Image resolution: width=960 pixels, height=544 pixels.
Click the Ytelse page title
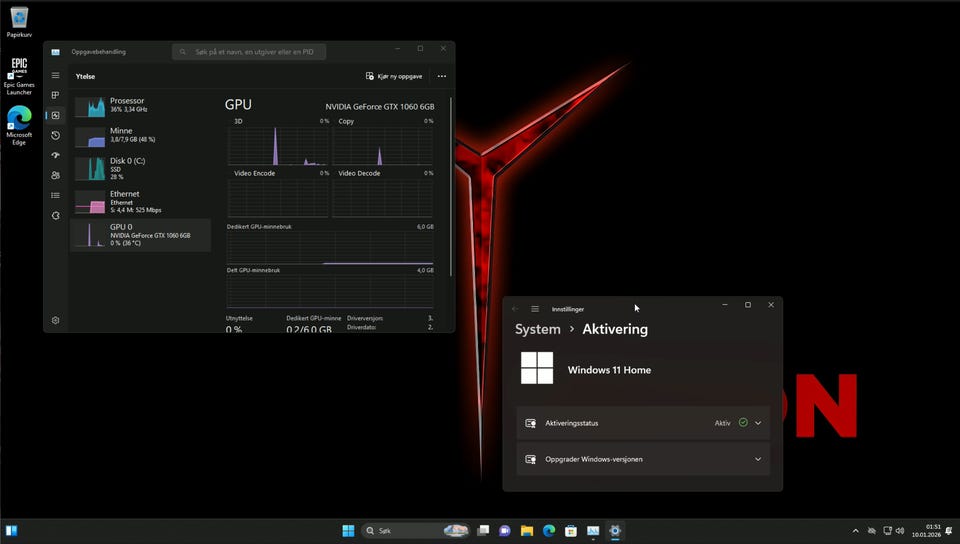click(85, 76)
